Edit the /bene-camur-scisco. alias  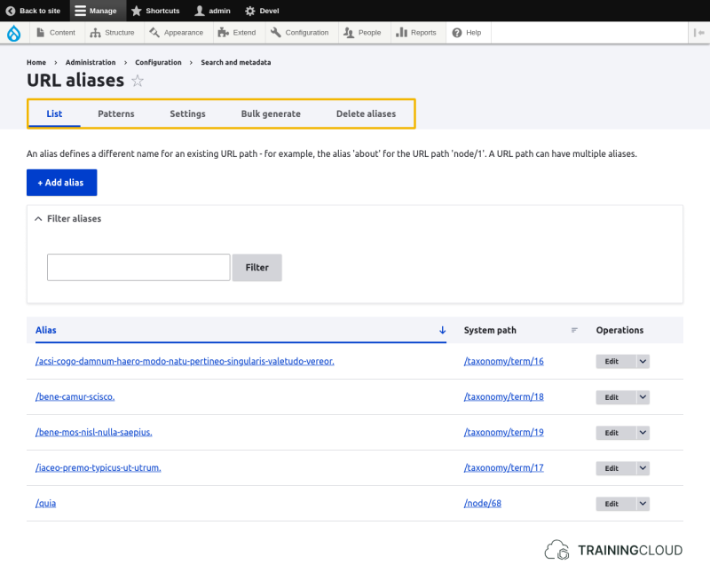coord(615,397)
